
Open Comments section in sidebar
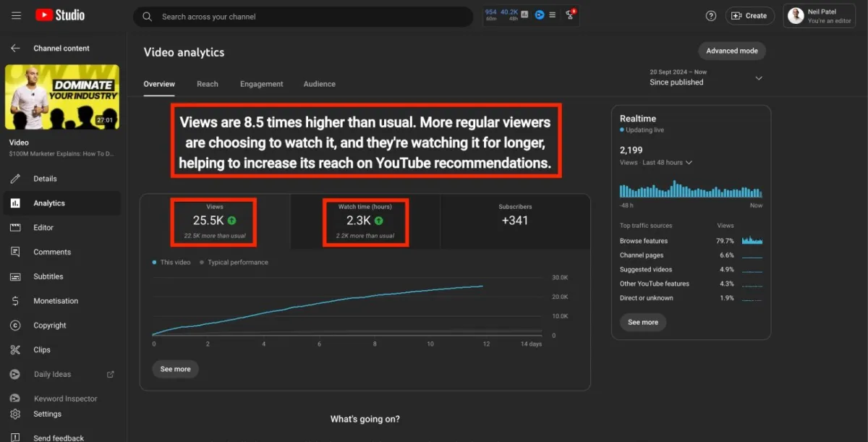52,252
